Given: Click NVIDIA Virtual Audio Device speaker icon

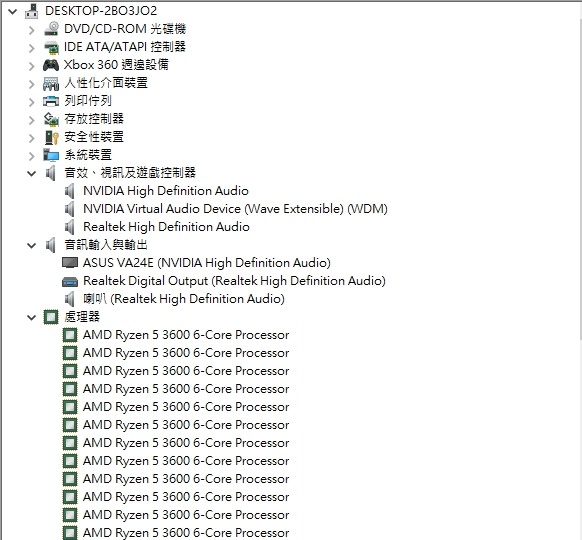Looking at the screenshot, I should pyautogui.click(x=69, y=209).
